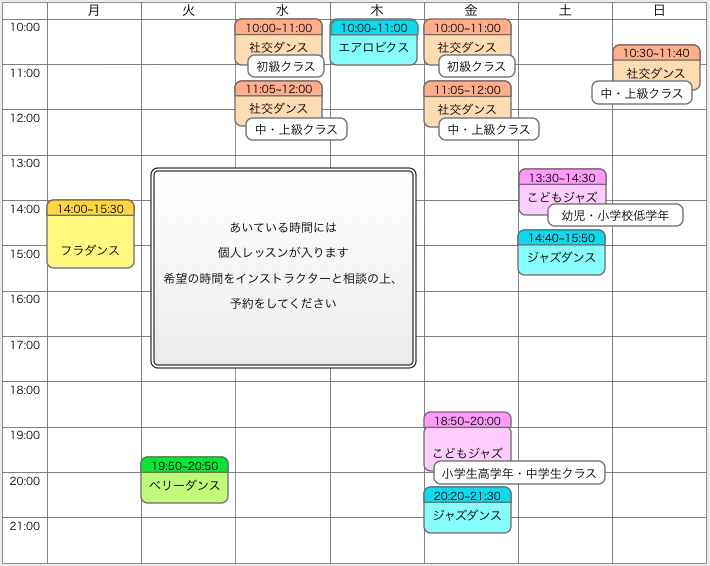This screenshot has width=710, height=566.
Task: Click Wednesday's 10:00~11:00 社交ダンス header
Action: (x=278, y=28)
